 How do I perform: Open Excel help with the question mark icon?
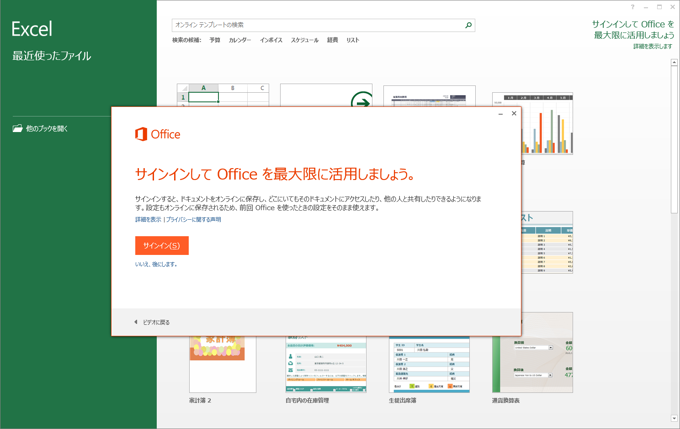coord(632,7)
